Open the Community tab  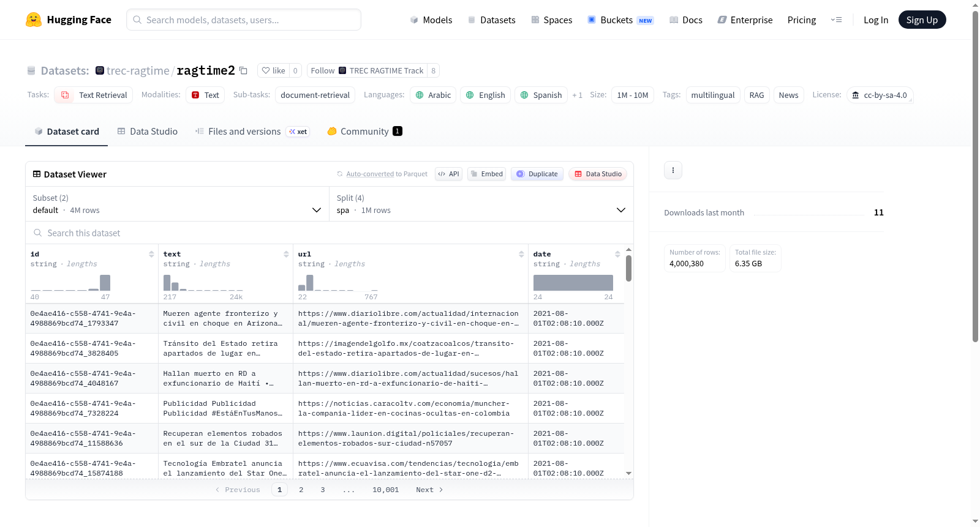point(364,131)
